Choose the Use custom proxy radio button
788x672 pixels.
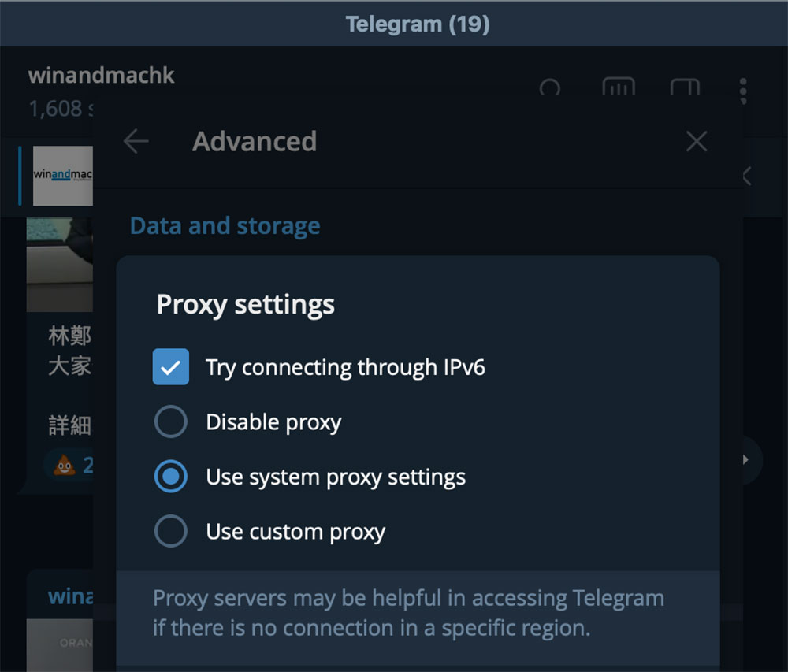click(x=171, y=532)
